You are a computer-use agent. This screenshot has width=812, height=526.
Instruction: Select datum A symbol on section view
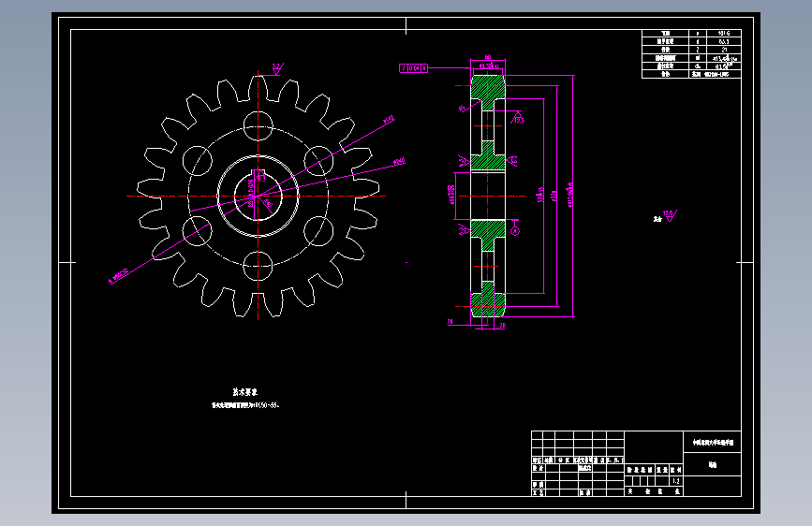pyautogui.click(x=515, y=231)
